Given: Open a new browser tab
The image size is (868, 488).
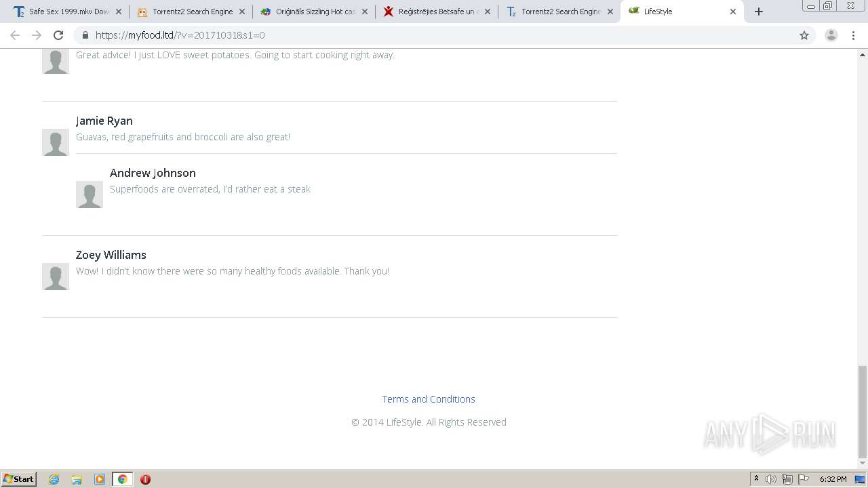Looking at the screenshot, I should click(x=759, y=12).
